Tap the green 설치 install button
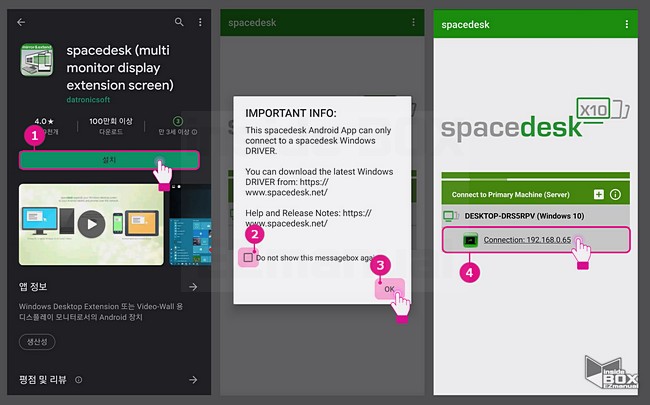 point(109,160)
